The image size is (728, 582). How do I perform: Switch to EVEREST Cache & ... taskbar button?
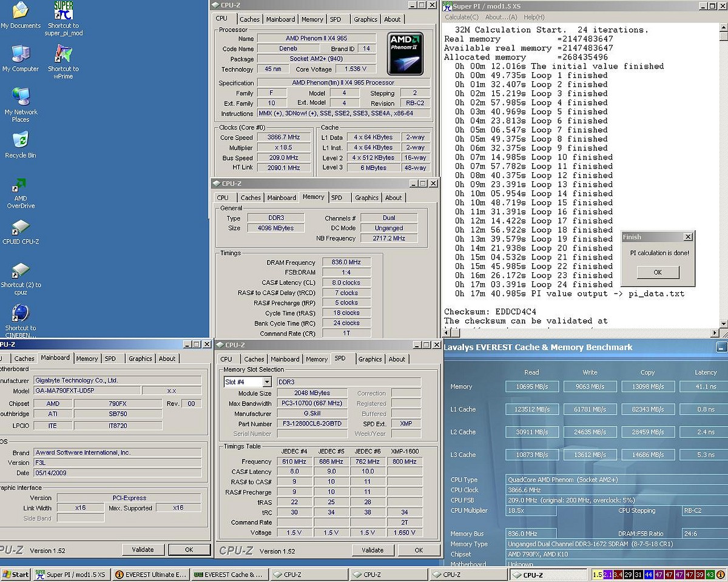(x=229, y=575)
